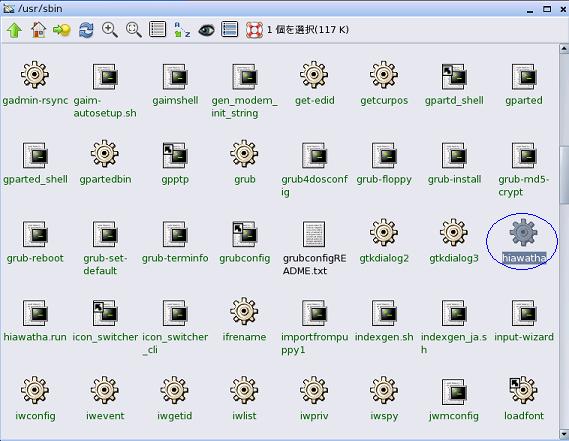The image size is (569, 441).
Task: Select the loadfont symlink icon
Action: (523, 398)
